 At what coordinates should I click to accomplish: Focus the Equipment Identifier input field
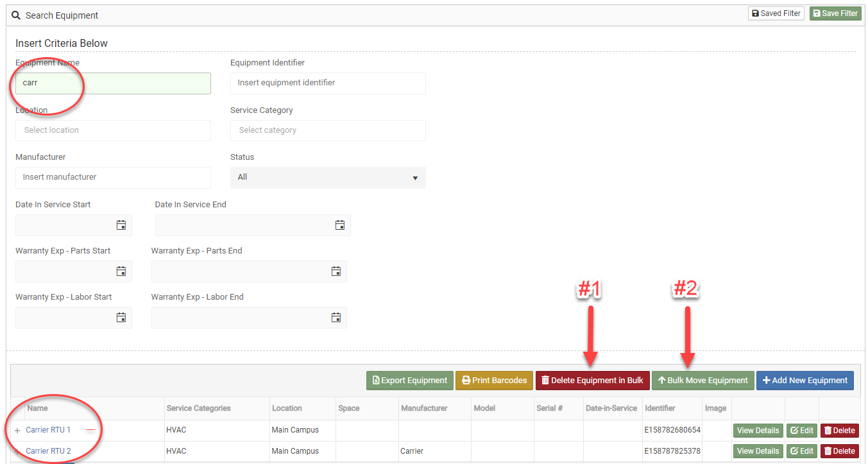point(327,83)
